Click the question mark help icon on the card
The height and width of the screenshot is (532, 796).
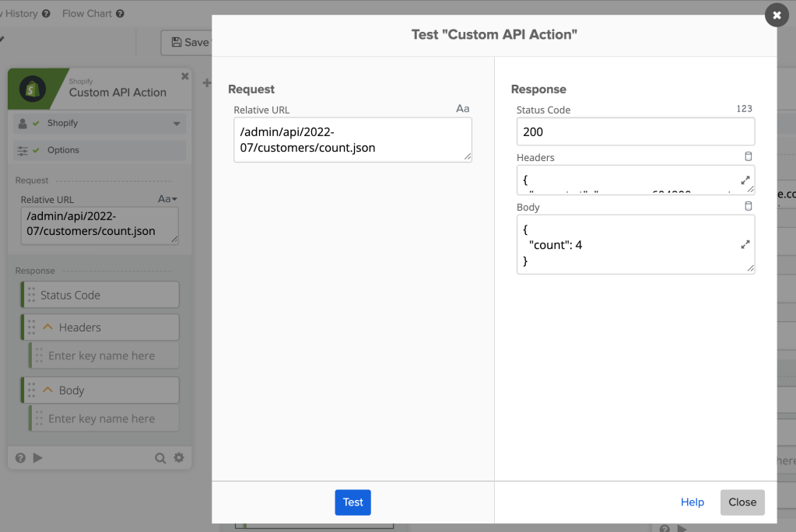coord(19,457)
